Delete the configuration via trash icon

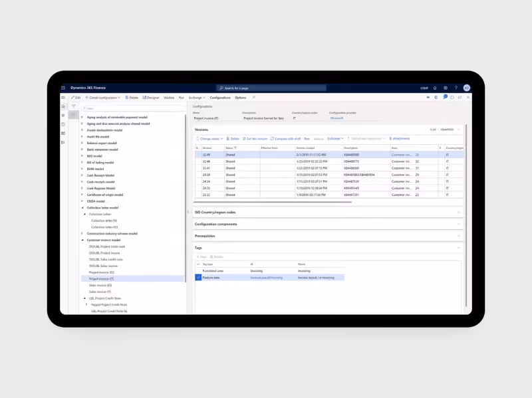click(132, 98)
